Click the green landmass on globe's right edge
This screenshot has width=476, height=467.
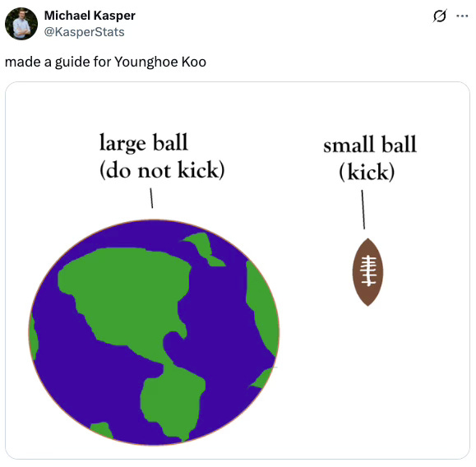261,307
